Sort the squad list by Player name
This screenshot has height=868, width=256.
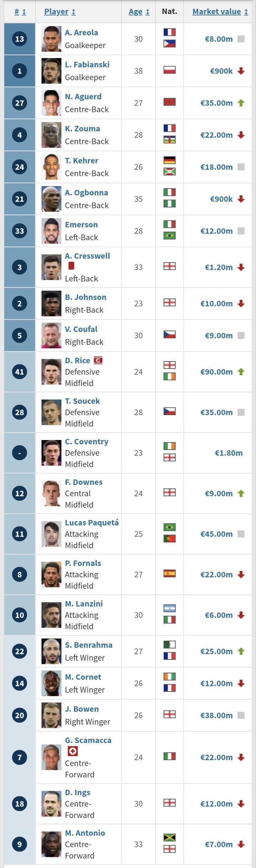point(60,12)
